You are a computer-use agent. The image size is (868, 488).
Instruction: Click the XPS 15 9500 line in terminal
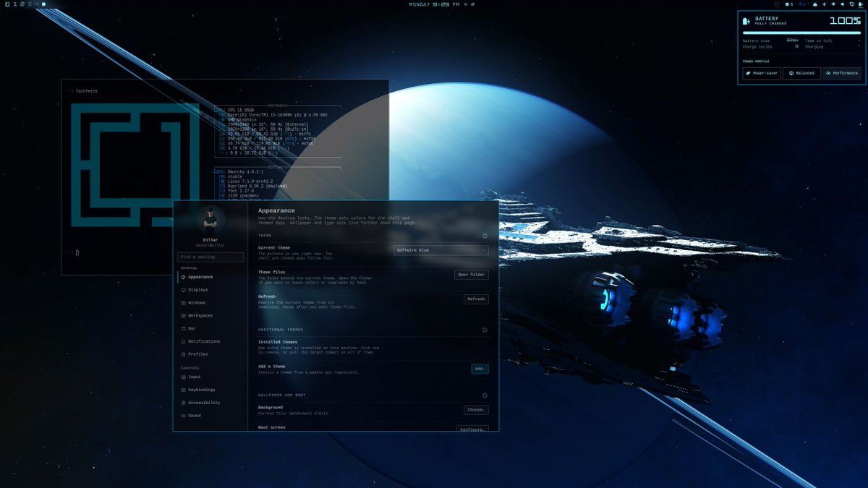(241, 111)
